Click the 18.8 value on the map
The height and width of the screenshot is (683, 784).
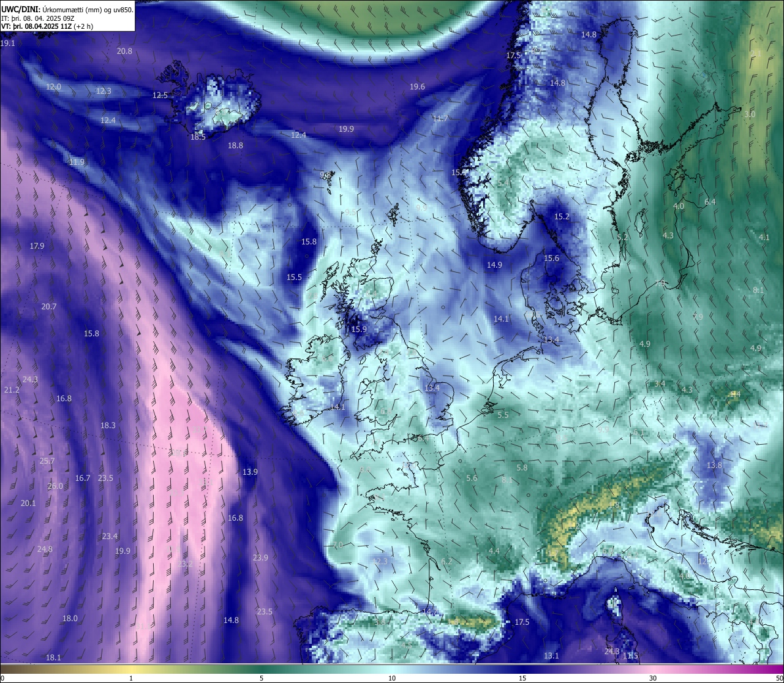pos(235,146)
